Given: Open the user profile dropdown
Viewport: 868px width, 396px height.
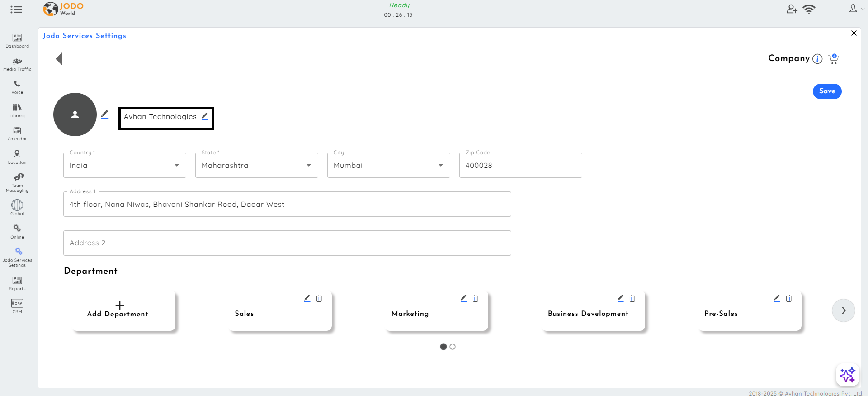Looking at the screenshot, I should pos(857,9).
